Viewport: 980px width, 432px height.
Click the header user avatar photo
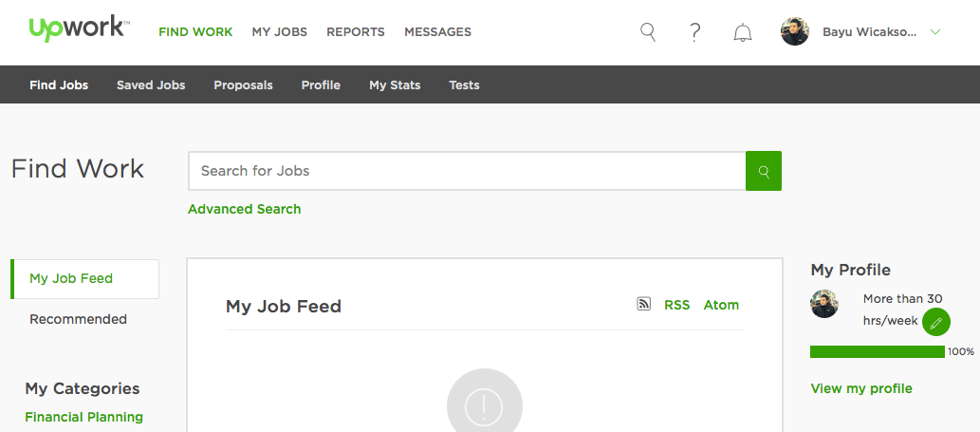pos(795,31)
